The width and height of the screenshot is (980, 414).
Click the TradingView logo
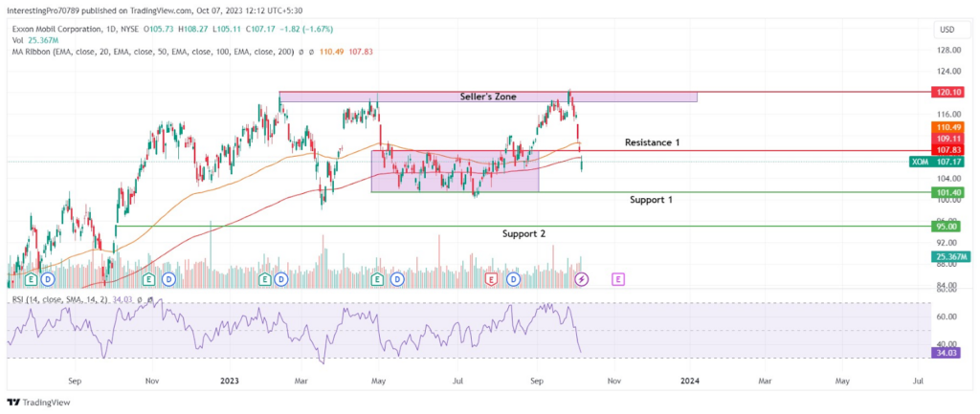point(38,403)
